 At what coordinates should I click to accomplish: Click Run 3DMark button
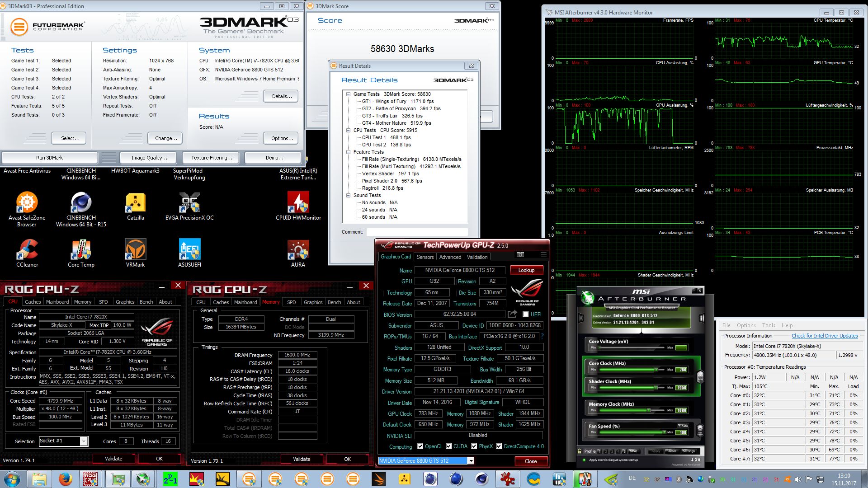(x=50, y=158)
